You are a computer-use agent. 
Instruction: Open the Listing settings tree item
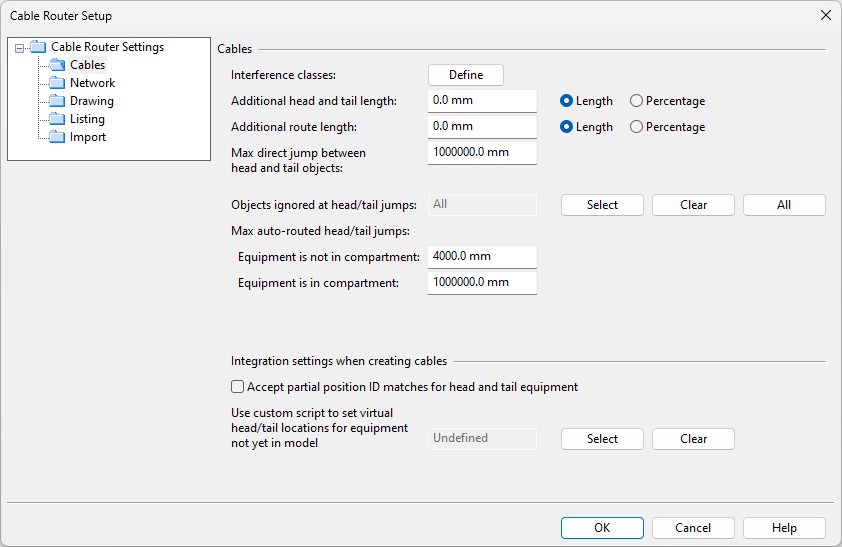(87, 119)
